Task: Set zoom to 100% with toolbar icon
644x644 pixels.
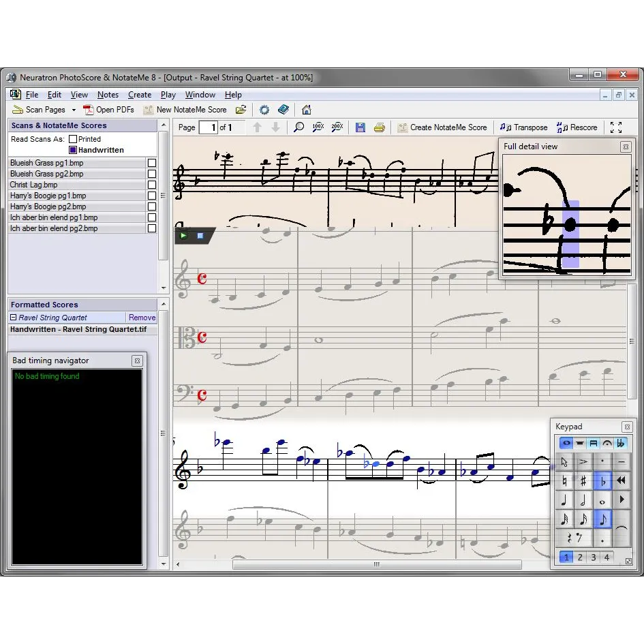Action: (318, 127)
